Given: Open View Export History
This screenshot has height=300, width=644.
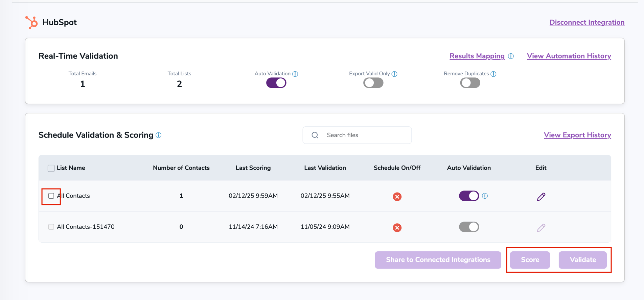Looking at the screenshot, I should coord(577,135).
